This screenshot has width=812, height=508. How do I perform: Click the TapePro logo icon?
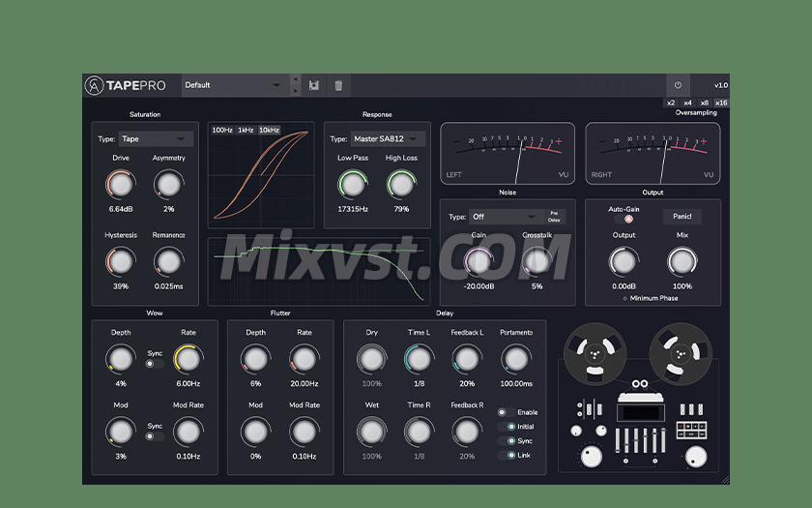[94, 85]
